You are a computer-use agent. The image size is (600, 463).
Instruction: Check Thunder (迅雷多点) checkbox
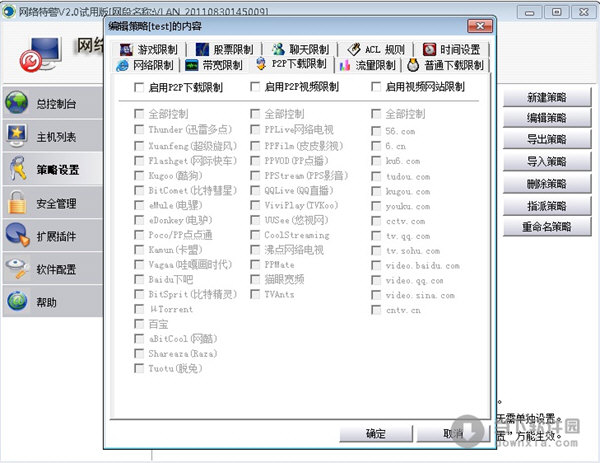click(x=139, y=130)
